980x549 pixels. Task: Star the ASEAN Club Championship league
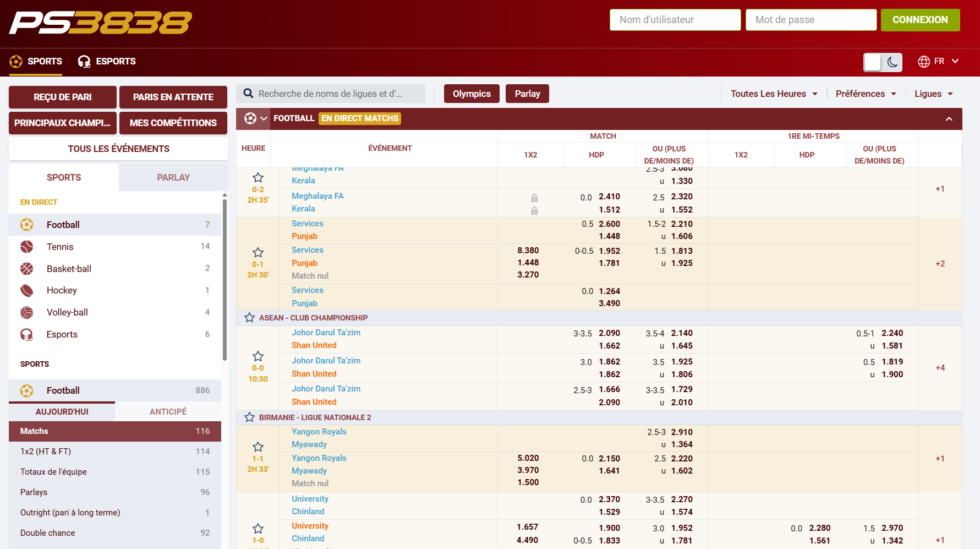click(249, 318)
